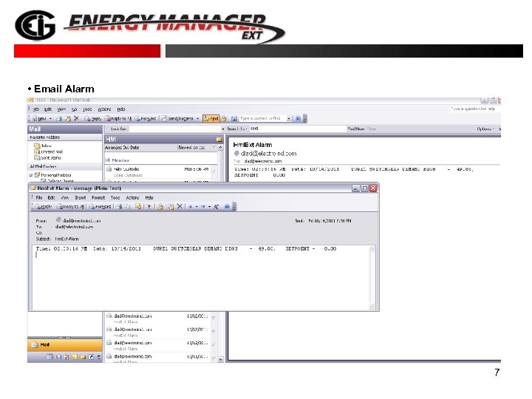532x399 pixels.
Task: Click the Print icon in message window toolbar
Action: tap(119, 207)
